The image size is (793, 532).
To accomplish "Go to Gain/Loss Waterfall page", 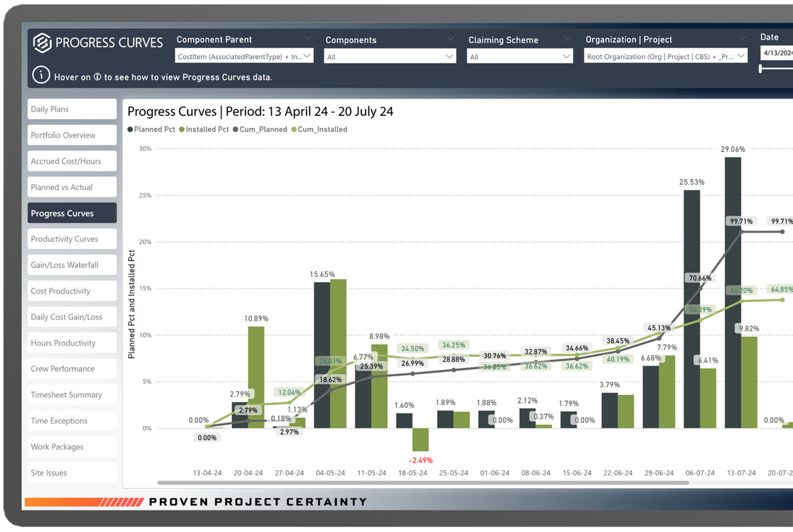I will pyautogui.click(x=72, y=265).
